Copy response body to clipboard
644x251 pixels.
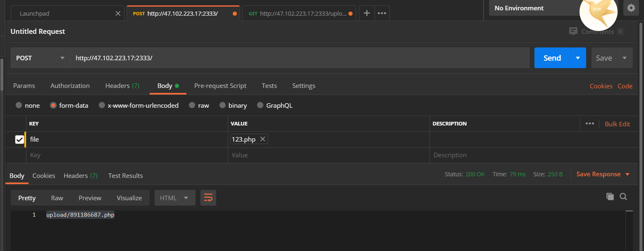610,197
